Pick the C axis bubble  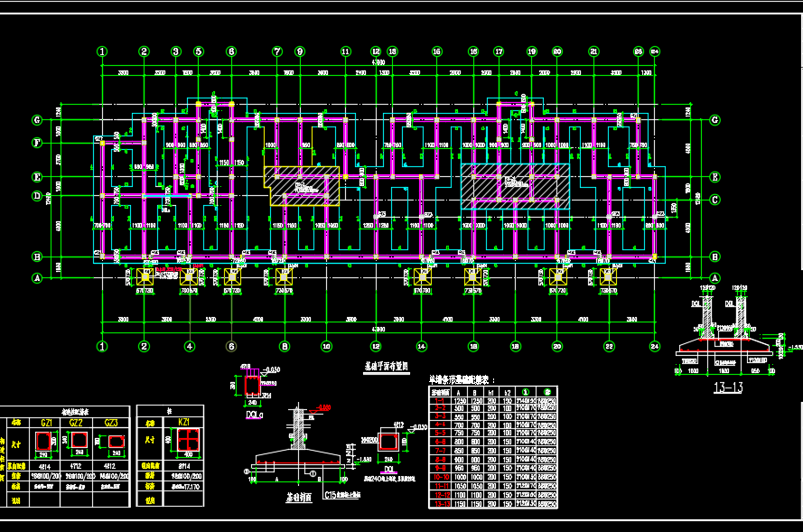click(x=715, y=200)
